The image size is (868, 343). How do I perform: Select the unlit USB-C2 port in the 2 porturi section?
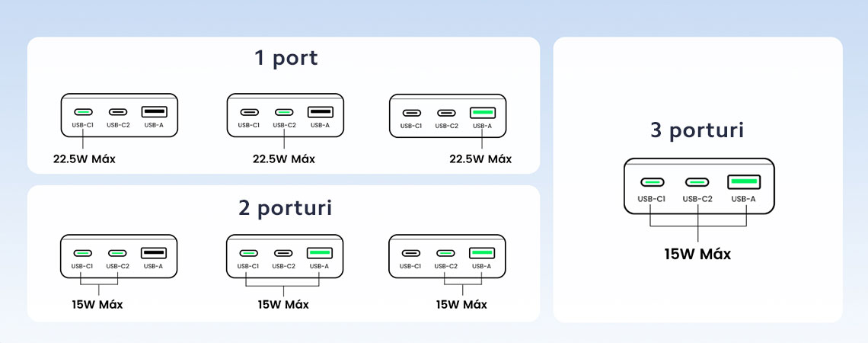(x=284, y=253)
